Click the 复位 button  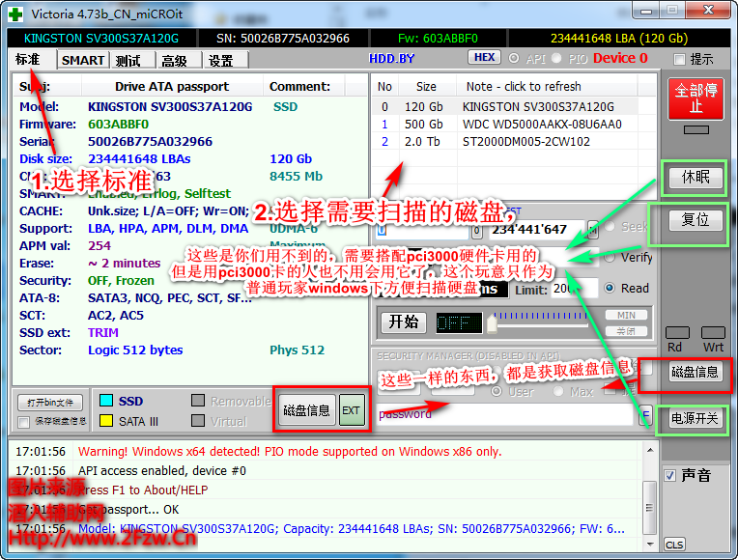click(695, 220)
